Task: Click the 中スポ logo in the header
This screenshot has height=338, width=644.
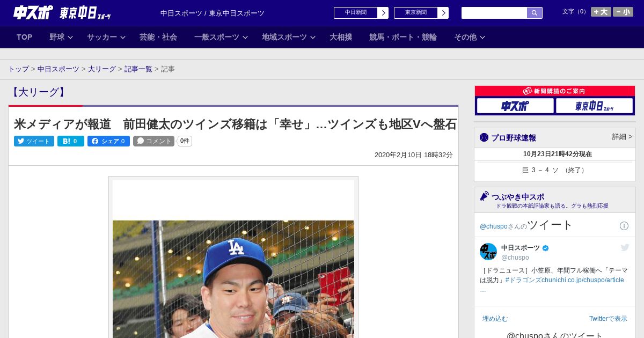Action: click(33, 13)
